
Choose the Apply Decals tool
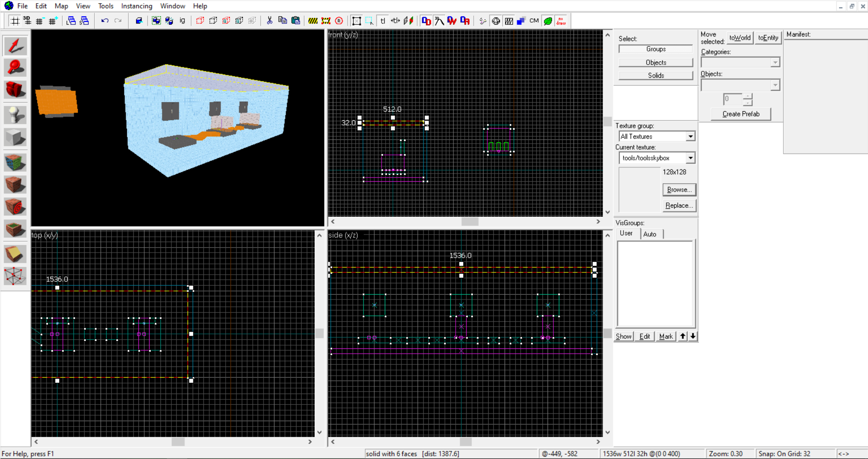[15, 207]
